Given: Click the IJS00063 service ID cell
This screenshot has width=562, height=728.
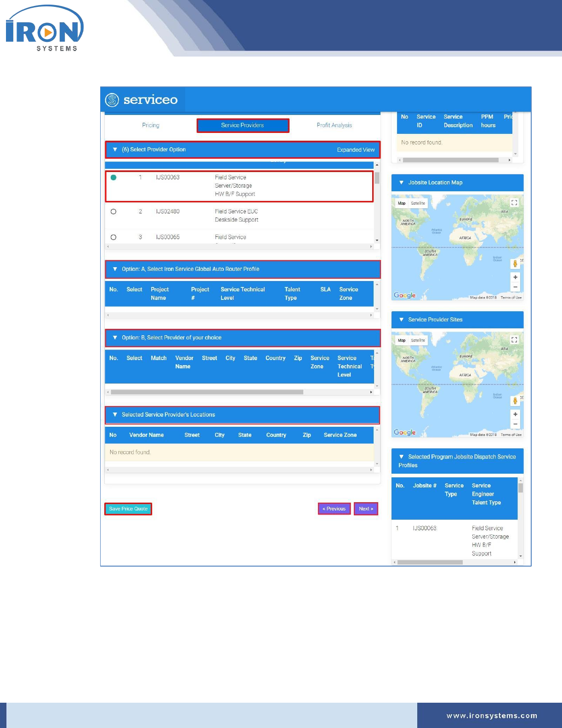Looking at the screenshot, I should tap(168, 178).
